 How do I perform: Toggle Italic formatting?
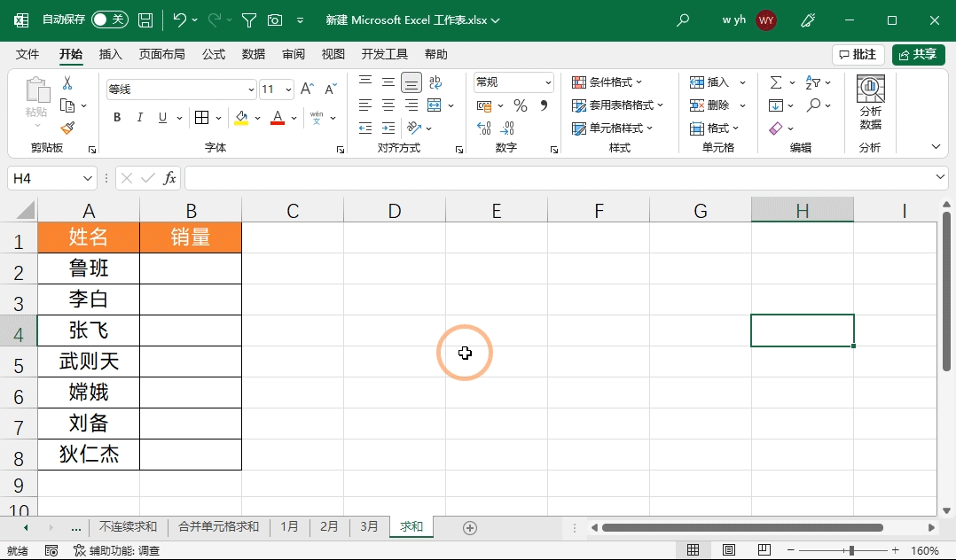pyautogui.click(x=139, y=118)
